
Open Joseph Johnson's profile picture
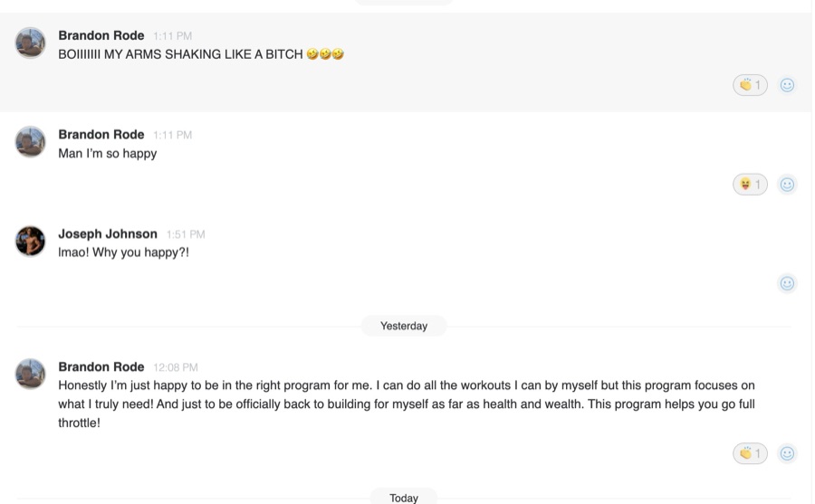tap(30, 241)
